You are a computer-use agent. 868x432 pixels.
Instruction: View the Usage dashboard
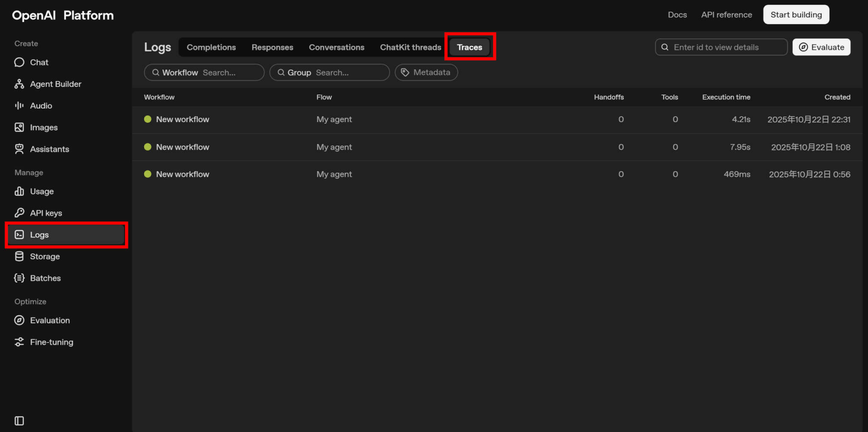(x=42, y=191)
